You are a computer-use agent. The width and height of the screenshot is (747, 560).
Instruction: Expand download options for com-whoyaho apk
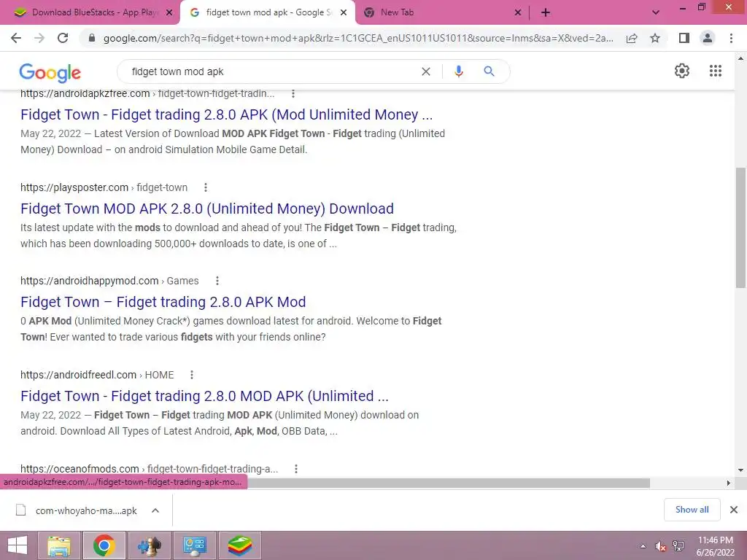tap(155, 510)
